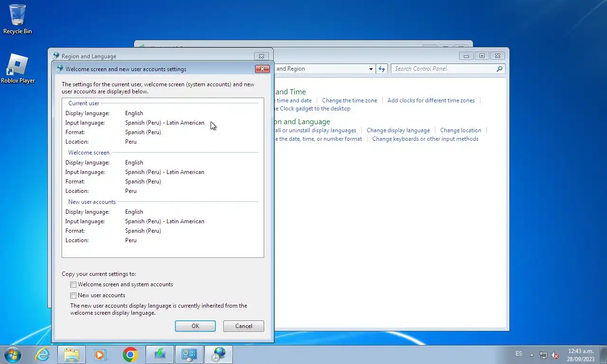Check the New user accounts box
This screenshot has height=364, width=607.
(x=74, y=295)
